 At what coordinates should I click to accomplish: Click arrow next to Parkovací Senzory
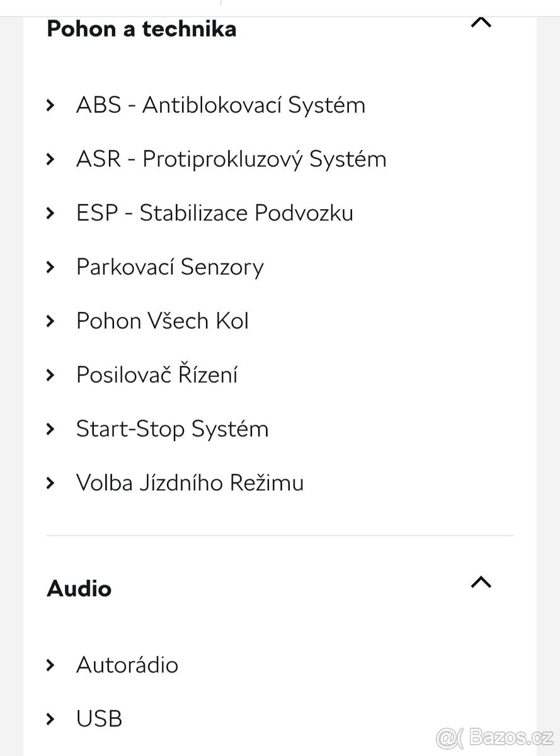point(51,267)
